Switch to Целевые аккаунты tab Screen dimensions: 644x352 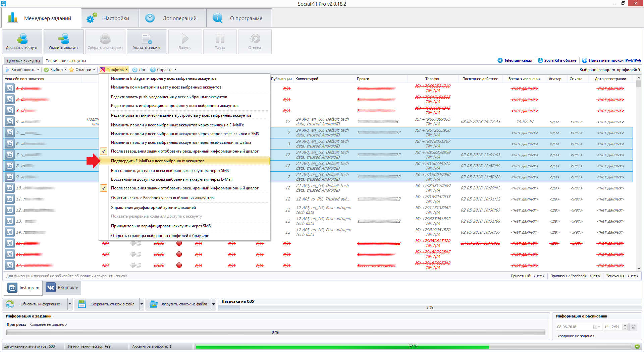(x=23, y=61)
